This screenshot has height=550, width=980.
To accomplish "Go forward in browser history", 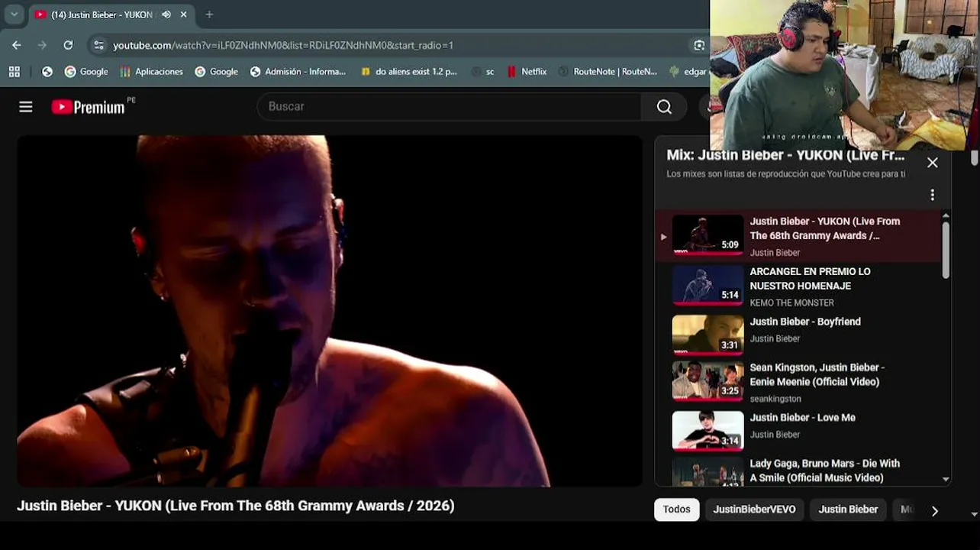I will [x=42, y=45].
